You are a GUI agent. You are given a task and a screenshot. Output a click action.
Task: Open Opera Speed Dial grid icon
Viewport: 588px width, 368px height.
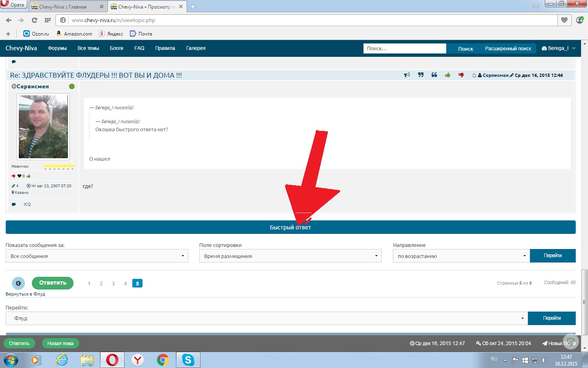click(x=48, y=20)
